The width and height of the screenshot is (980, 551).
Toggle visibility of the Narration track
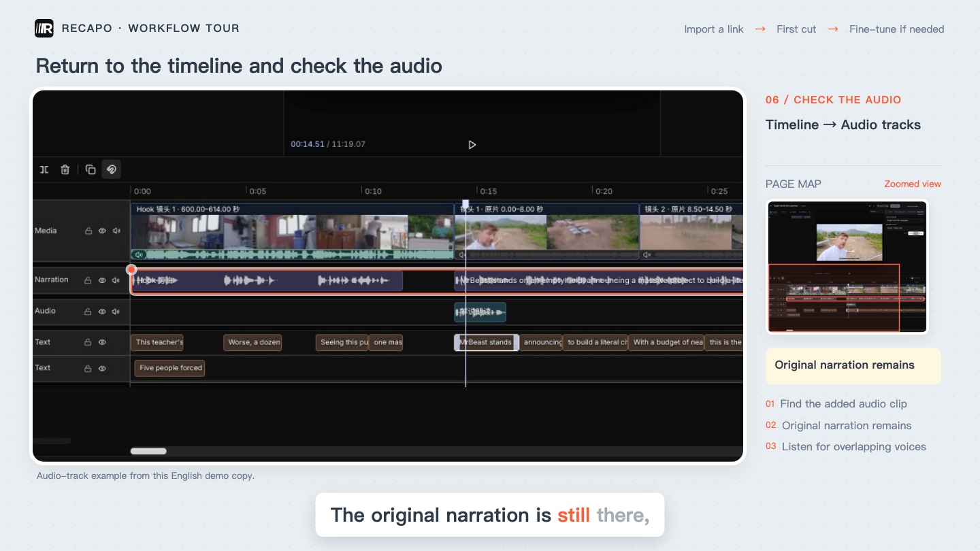(102, 280)
